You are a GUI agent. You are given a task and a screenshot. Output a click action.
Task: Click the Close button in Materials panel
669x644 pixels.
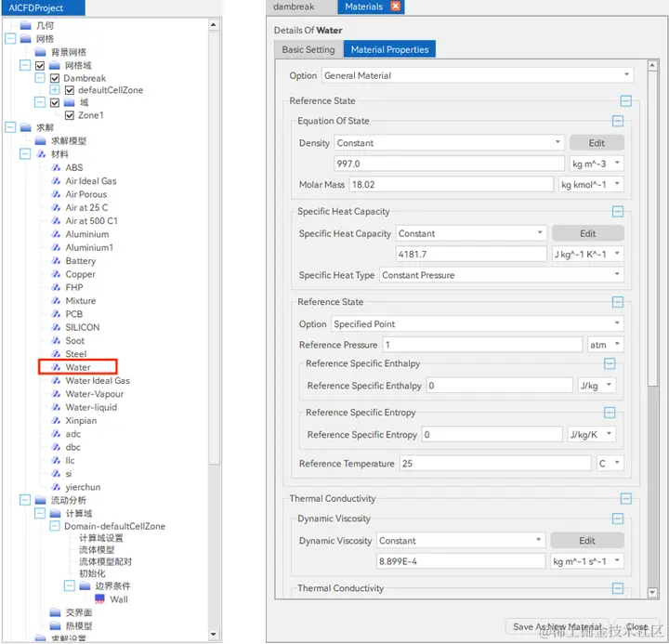[636, 626]
